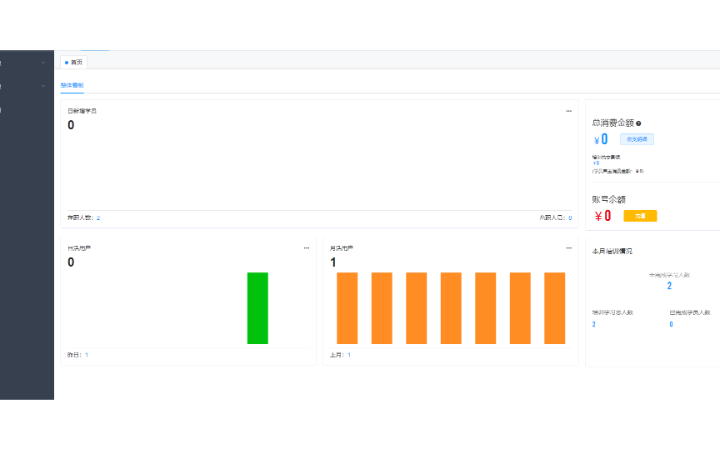
Task: Click the 月活用户 value 1
Action: [x=333, y=262]
